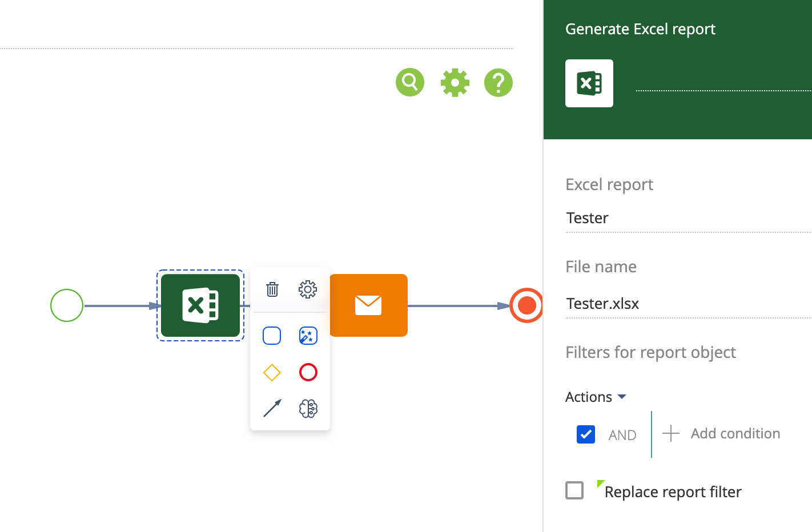Append a red end event circle from popup

(x=308, y=372)
